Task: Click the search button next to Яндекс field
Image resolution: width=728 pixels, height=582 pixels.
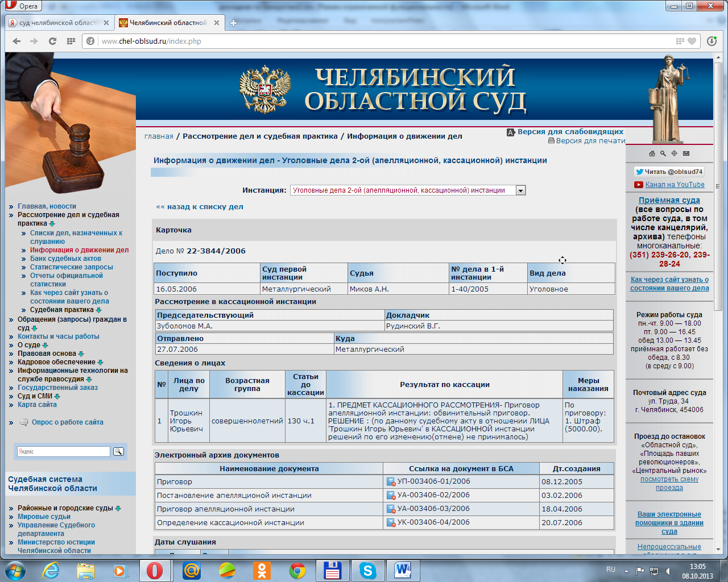Action: point(118,451)
